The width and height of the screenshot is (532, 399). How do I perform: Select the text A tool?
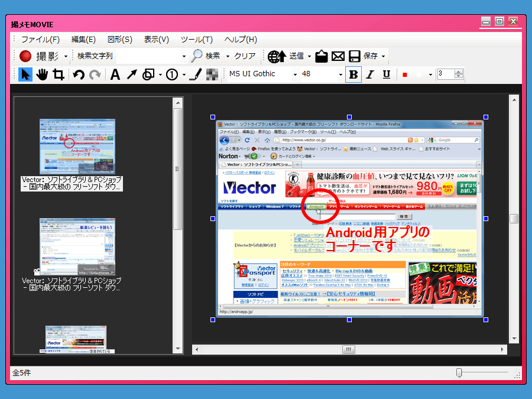click(x=115, y=74)
